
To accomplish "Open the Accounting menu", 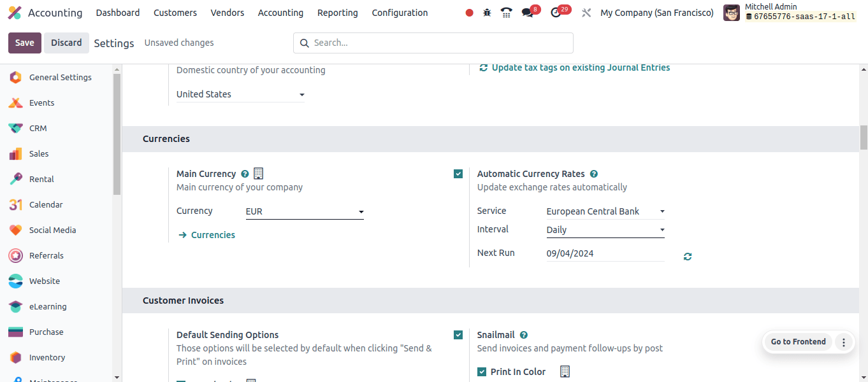I will click(280, 13).
